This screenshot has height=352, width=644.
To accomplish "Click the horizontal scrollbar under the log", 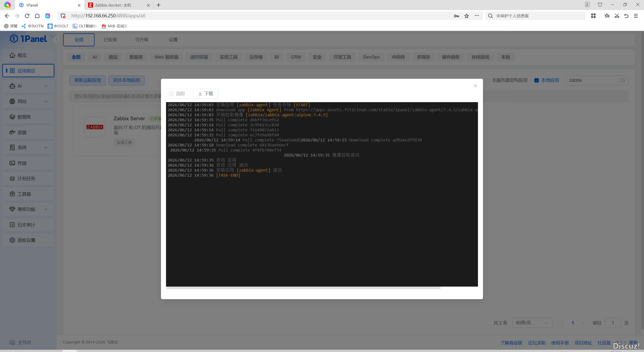I will point(303,288).
